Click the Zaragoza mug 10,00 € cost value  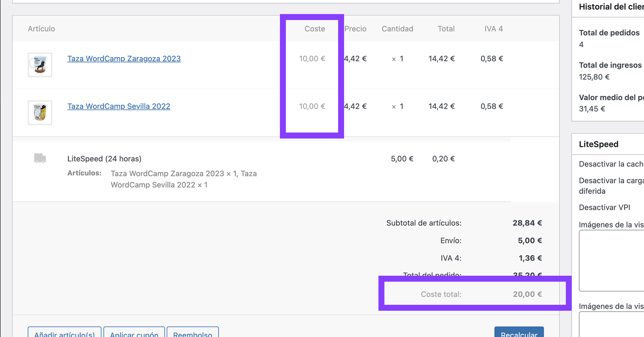(312, 59)
